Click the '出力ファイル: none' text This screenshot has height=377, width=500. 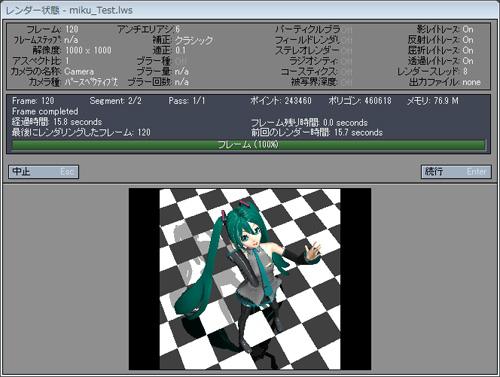coord(445,82)
